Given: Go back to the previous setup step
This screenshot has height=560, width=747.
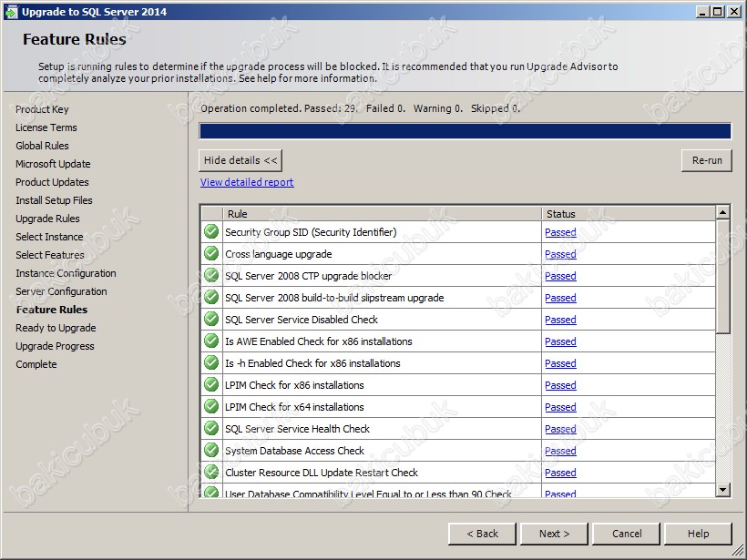Looking at the screenshot, I should tap(482, 534).
